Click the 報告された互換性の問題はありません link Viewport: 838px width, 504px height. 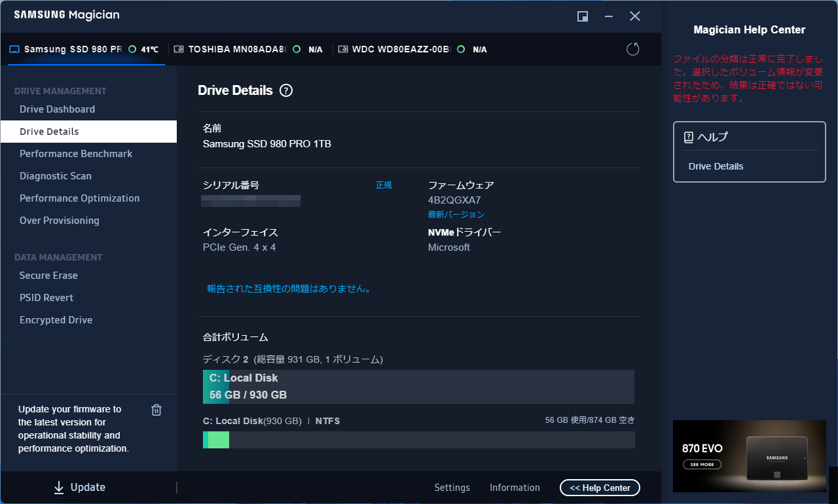click(x=289, y=289)
